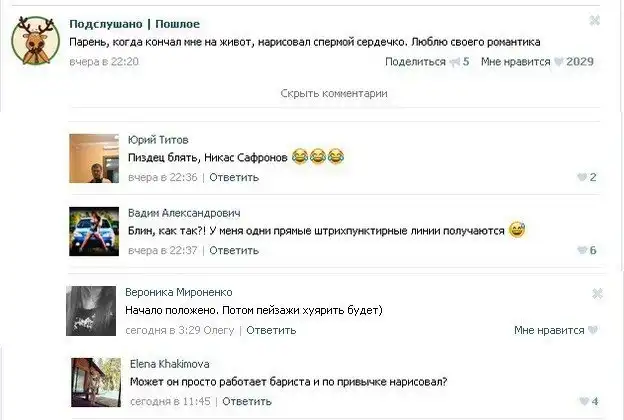Reply to Вадим Александрович's comment
Image resolution: width=624 pixels, height=420 pixels.
(x=234, y=250)
